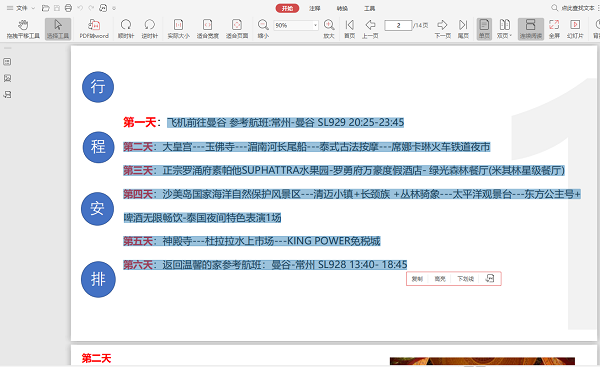Zoom in with 放大 magnifier
The image size is (600, 367).
coord(329,29)
